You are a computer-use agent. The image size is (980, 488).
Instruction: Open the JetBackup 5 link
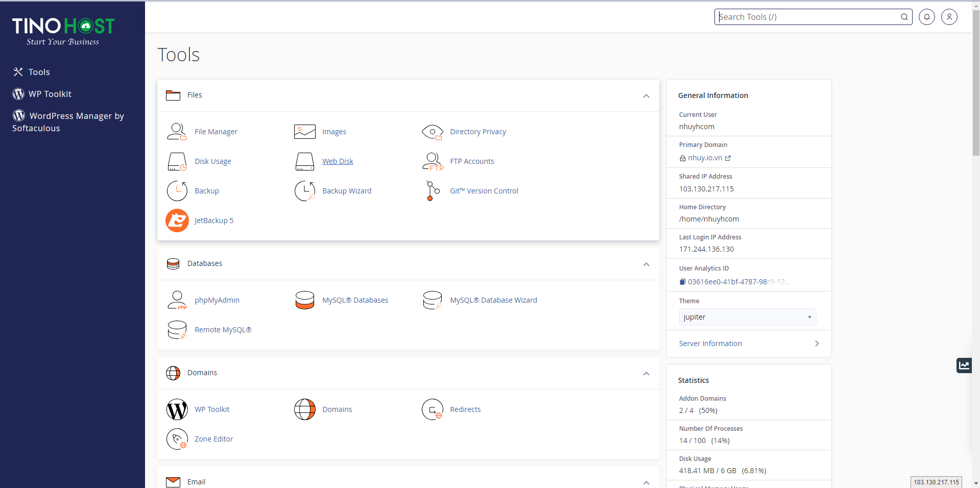214,221
